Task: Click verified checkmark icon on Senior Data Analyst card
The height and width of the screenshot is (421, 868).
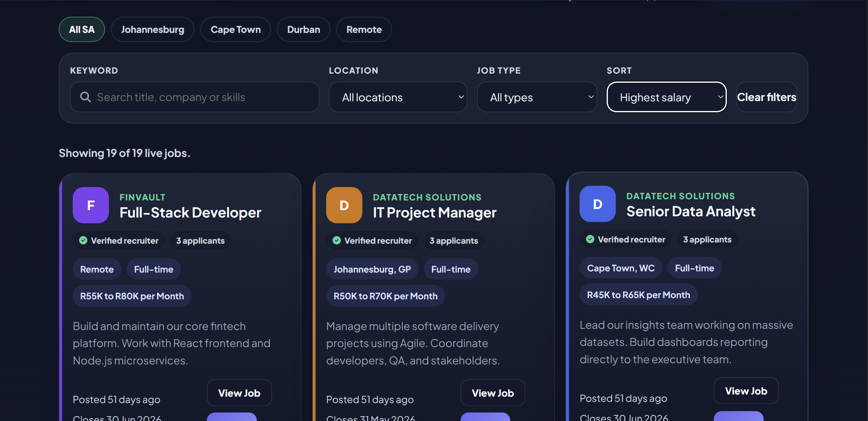Action: [590, 239]
